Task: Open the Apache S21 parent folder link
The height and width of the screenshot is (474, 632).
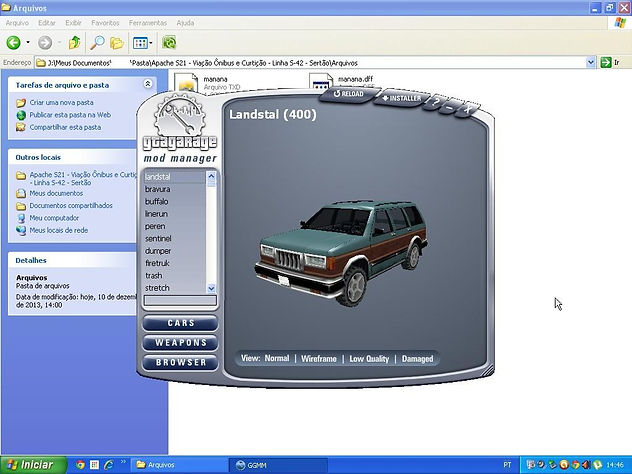Action: pos(83,179)
